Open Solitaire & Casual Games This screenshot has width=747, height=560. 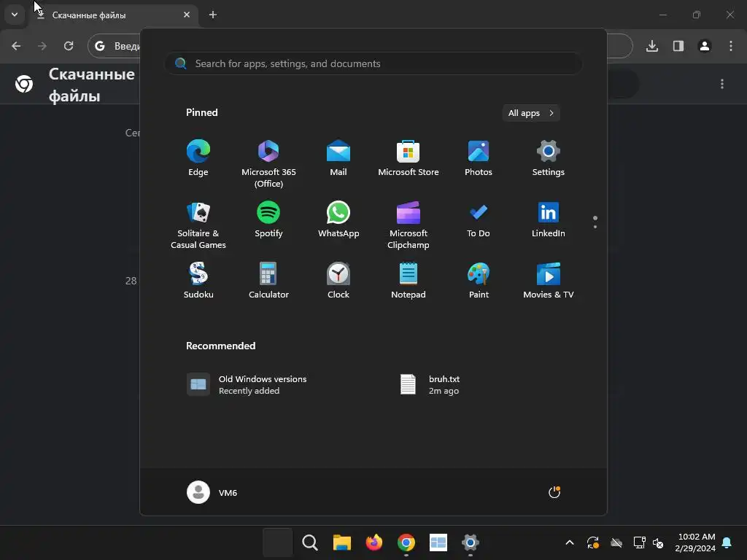click(198, 225)
